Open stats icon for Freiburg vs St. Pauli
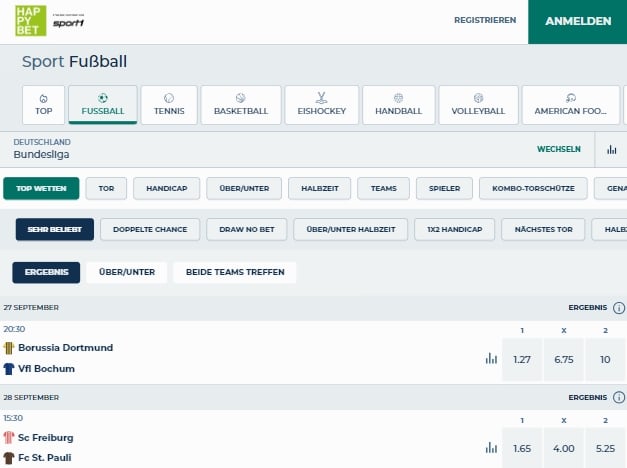 [x=491, y=448]
